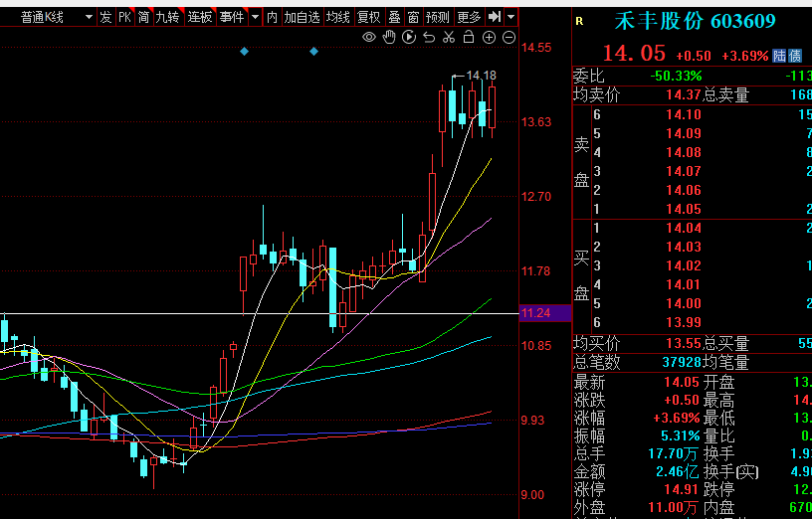Image resolution: width=812 pixels, height=519 pixels.
Task: Click the 涨停 14.91 value
Action: (682, 489)
